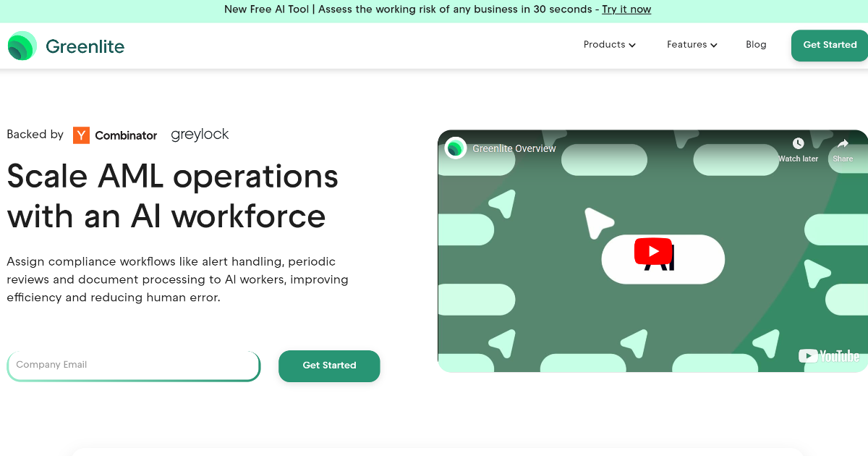Expand the Products navigation menu
The height and width of the screenshot is (456, 868).
point(609,44)
